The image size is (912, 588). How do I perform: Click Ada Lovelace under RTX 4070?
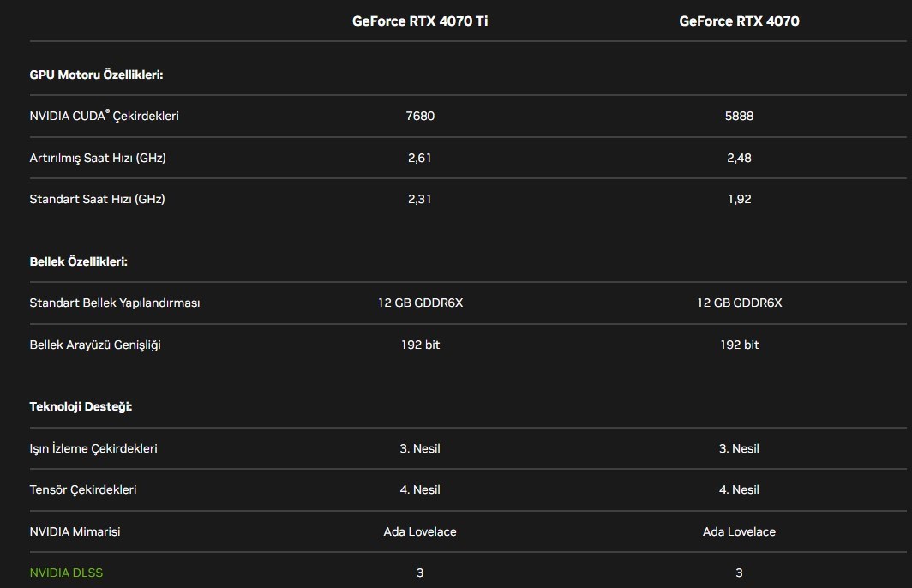pos(739,531)
